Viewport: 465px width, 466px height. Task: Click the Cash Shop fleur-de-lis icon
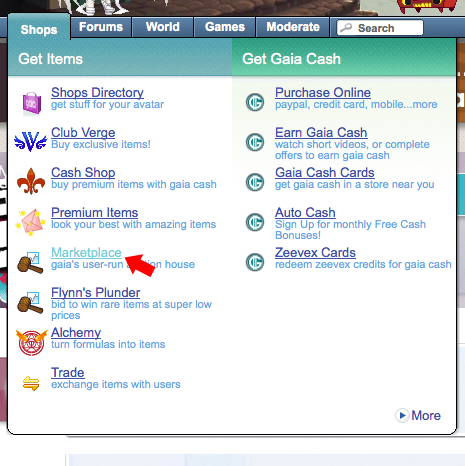(31, 181)
